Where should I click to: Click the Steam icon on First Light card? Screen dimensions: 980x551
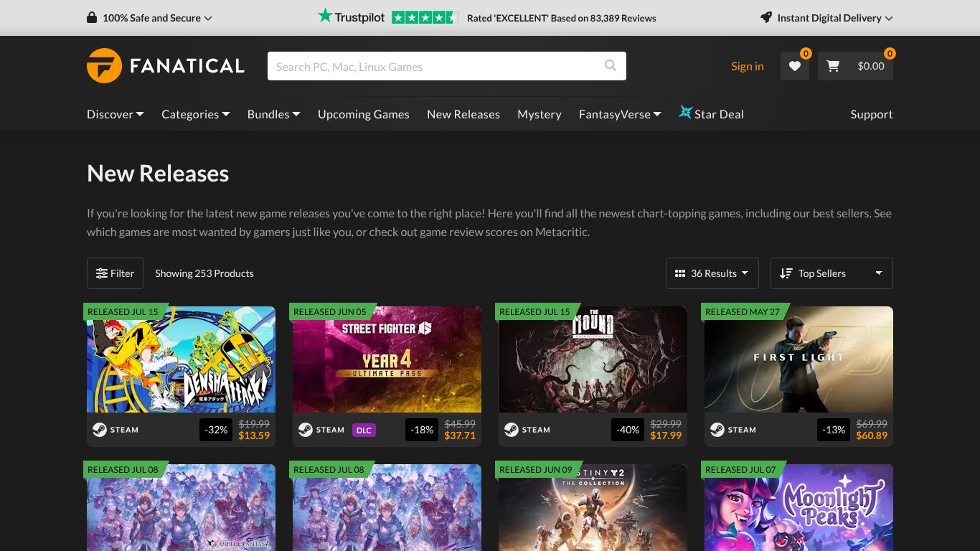tap(717, 430)
